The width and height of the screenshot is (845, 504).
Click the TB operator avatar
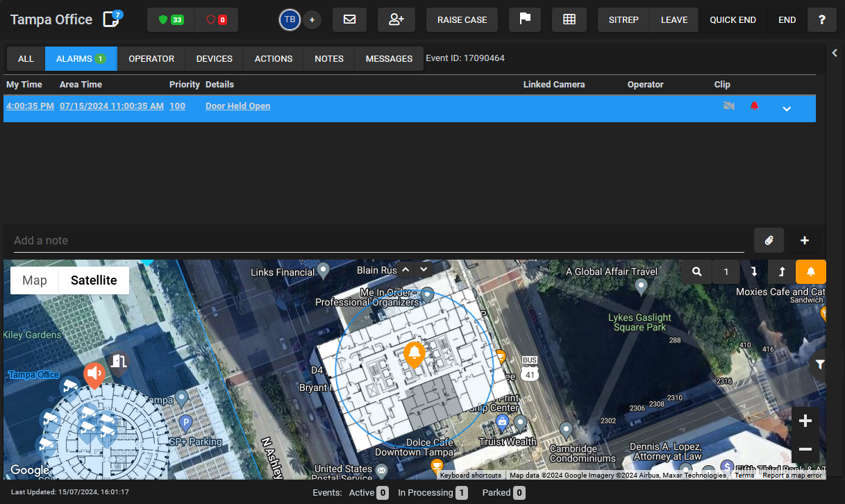290,20
